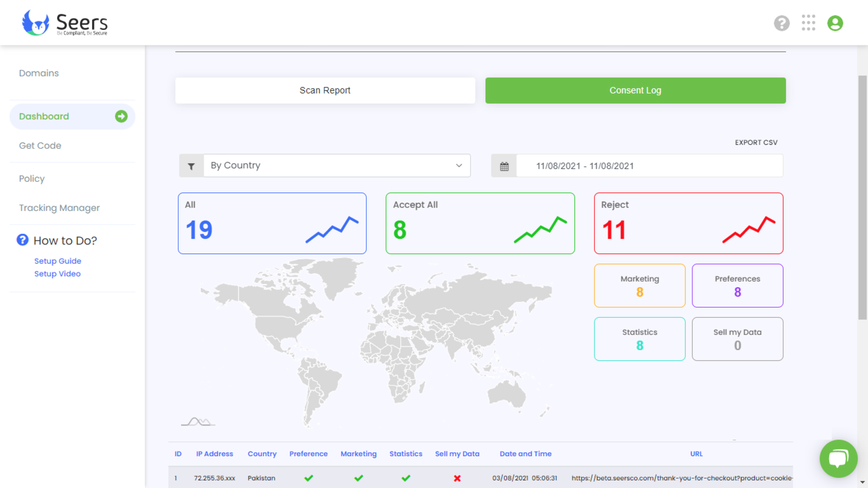Image resolution: width=868 pixels, height=488 pixels.
Task: Open the live chat bubble widget
Action: tap(838, 458)
